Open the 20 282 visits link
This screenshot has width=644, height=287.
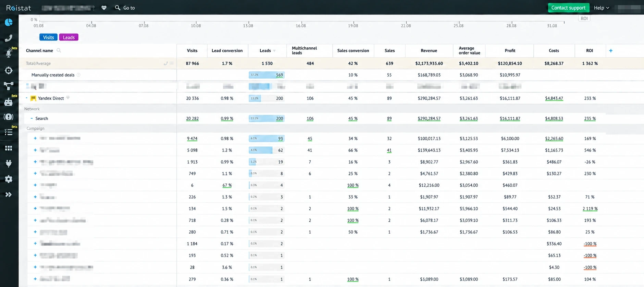[x=192, y=118]
